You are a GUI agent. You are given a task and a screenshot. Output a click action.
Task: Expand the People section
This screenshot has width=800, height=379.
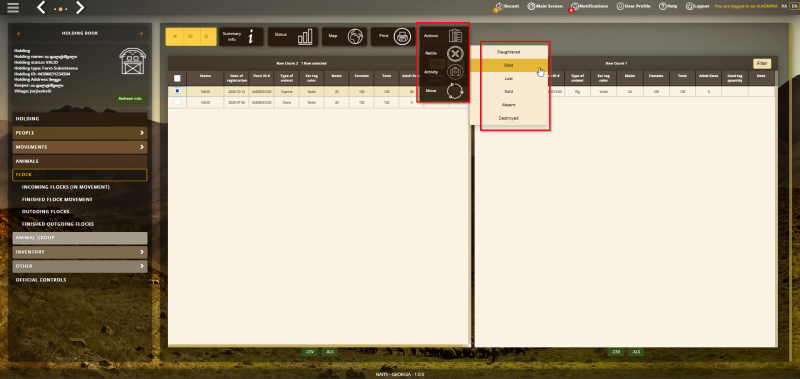point(80,133)
